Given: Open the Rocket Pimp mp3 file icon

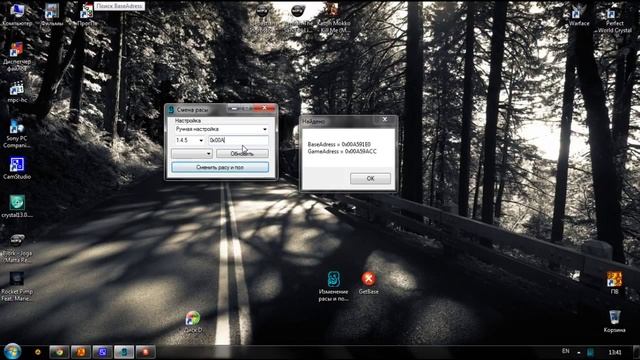Looking at the screenshot, I should pyautogui.click(x=17, y=287).
